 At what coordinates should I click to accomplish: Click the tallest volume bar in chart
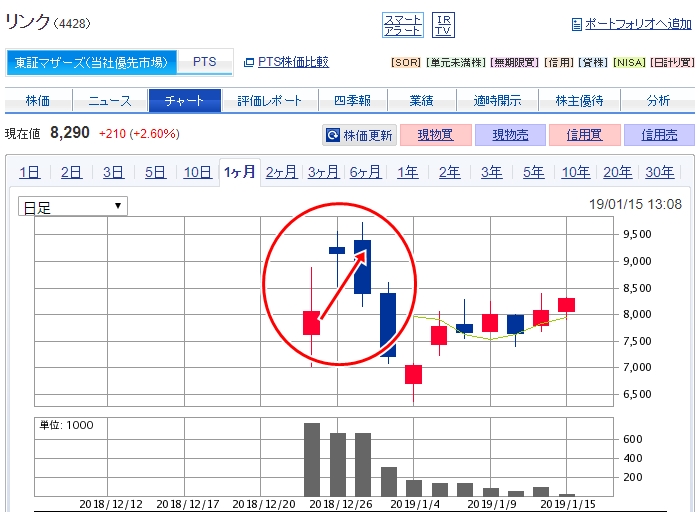[312, 460]
